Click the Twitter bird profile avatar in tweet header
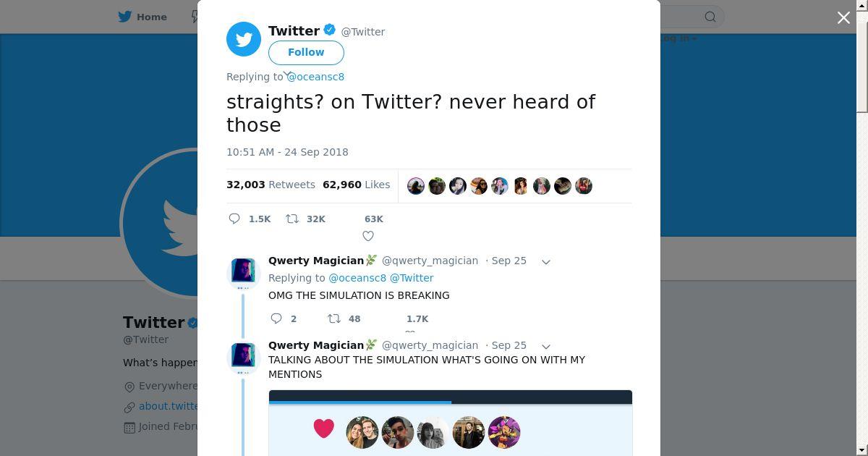868x456 pixels. pos(244,39)
